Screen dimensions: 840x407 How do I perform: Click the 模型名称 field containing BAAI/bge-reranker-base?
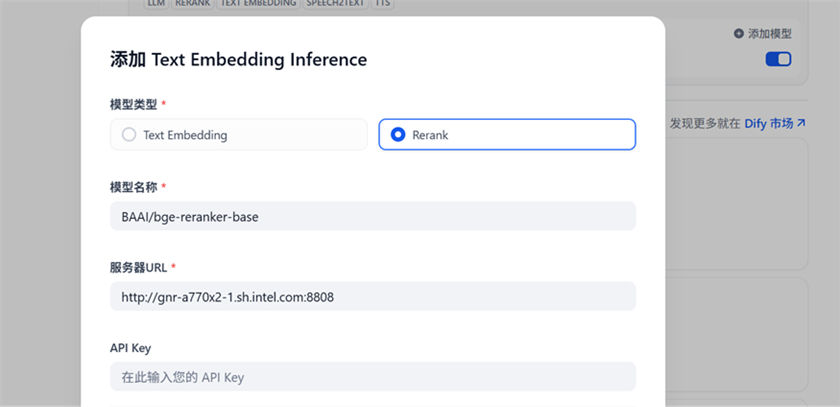click(373, 216)
